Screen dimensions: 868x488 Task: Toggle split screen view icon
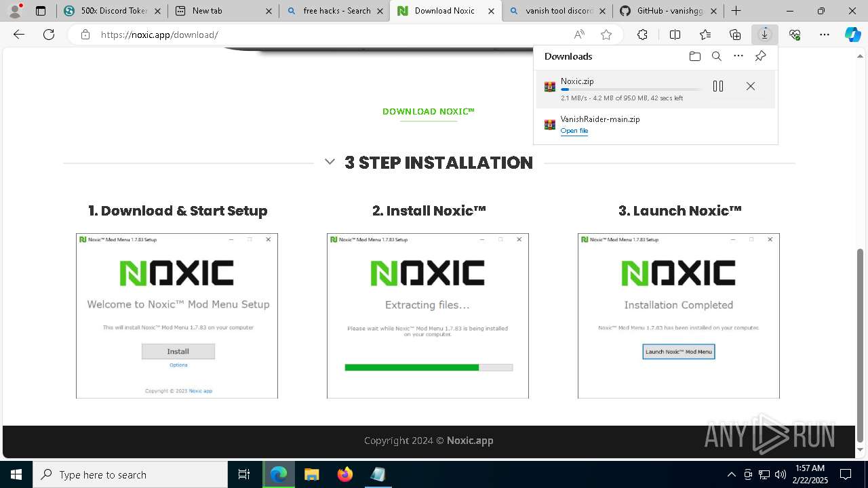click(x=675, y=35)
